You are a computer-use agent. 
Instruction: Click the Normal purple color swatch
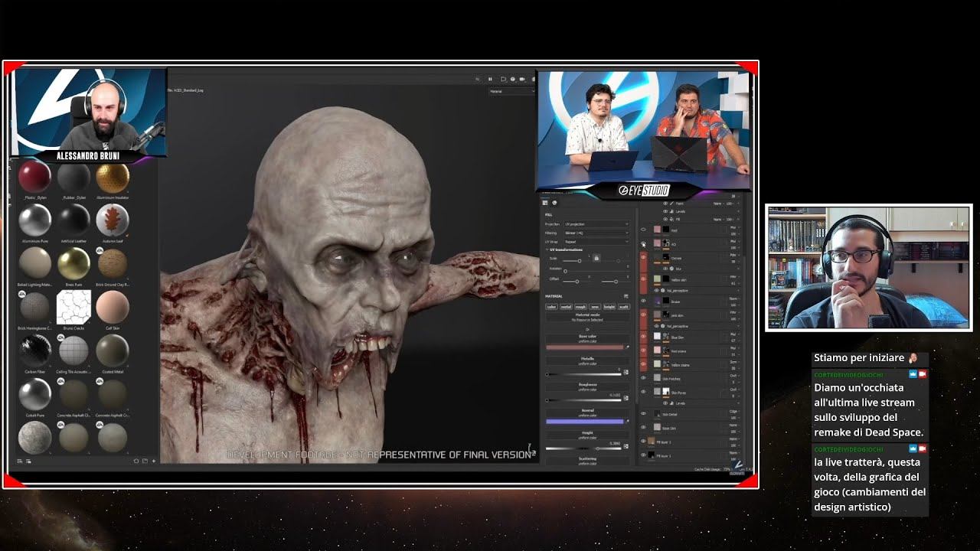(585, 422)
